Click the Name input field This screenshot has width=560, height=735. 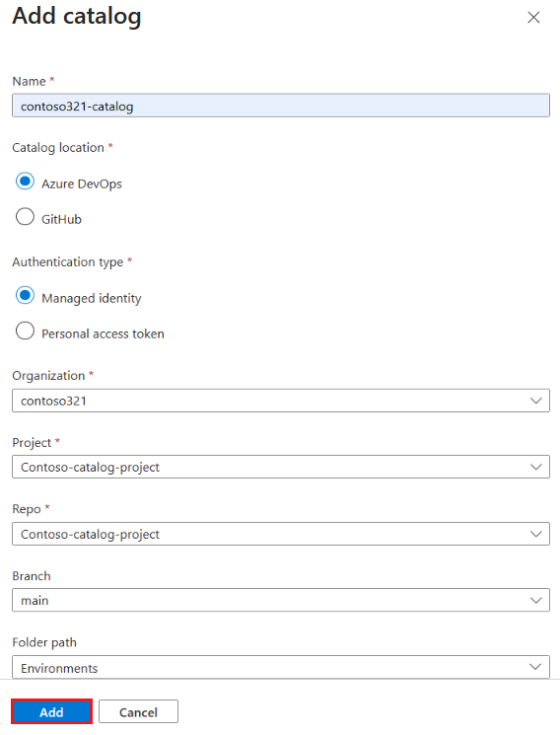tap(281, 106)
